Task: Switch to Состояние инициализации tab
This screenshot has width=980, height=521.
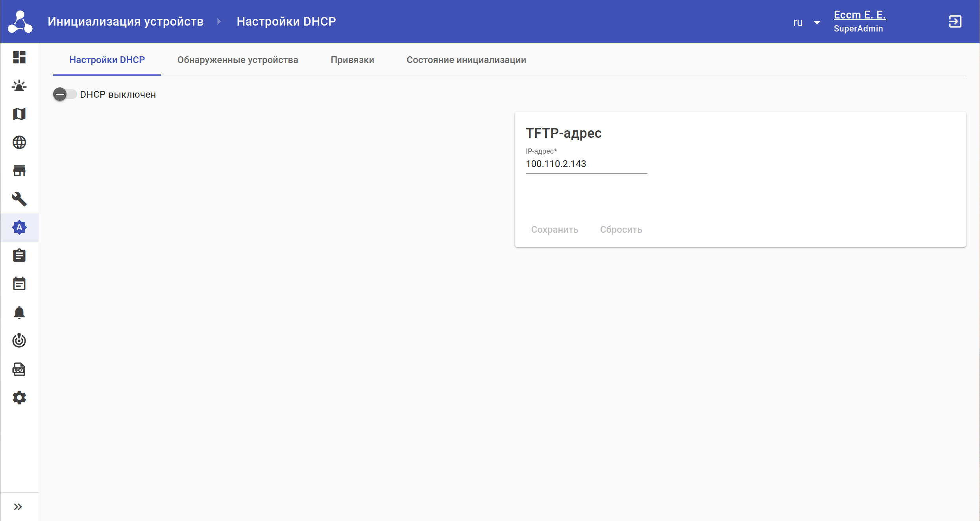Action: pos(466,60)
